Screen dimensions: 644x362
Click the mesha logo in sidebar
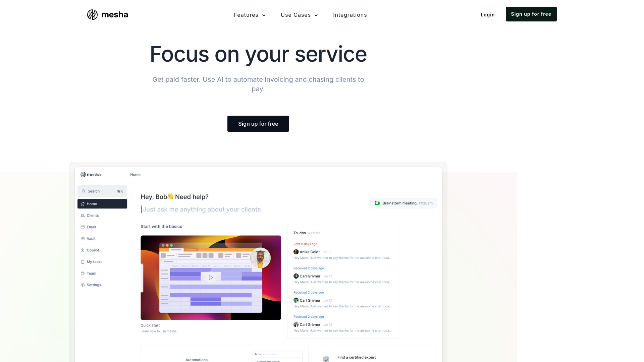(x=90, y=174)
